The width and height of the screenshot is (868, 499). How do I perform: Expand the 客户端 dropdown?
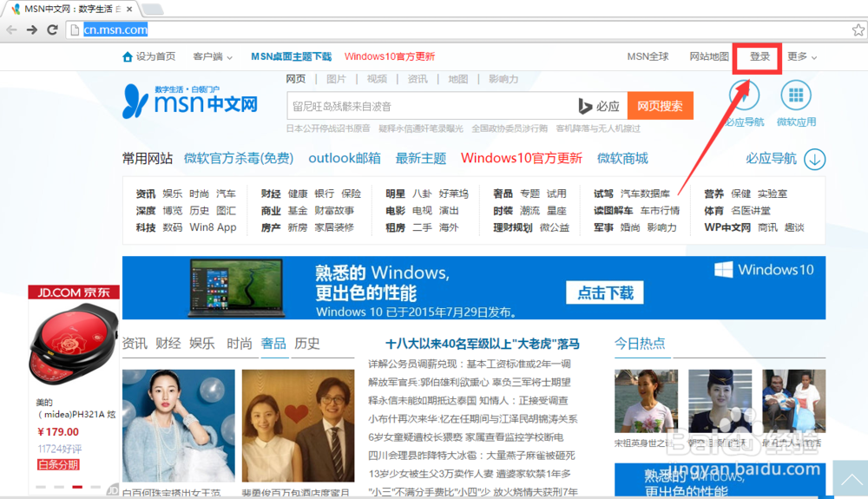(213, 56)
